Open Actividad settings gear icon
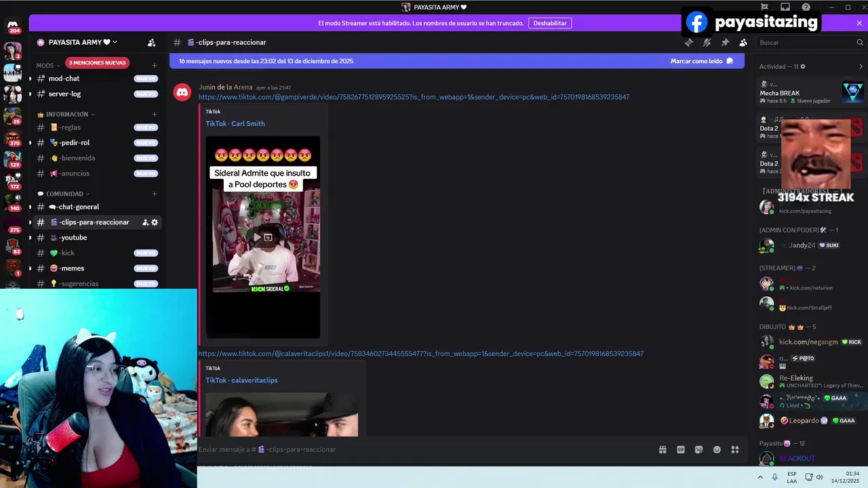868x488 pixels. tap(803, 66)
